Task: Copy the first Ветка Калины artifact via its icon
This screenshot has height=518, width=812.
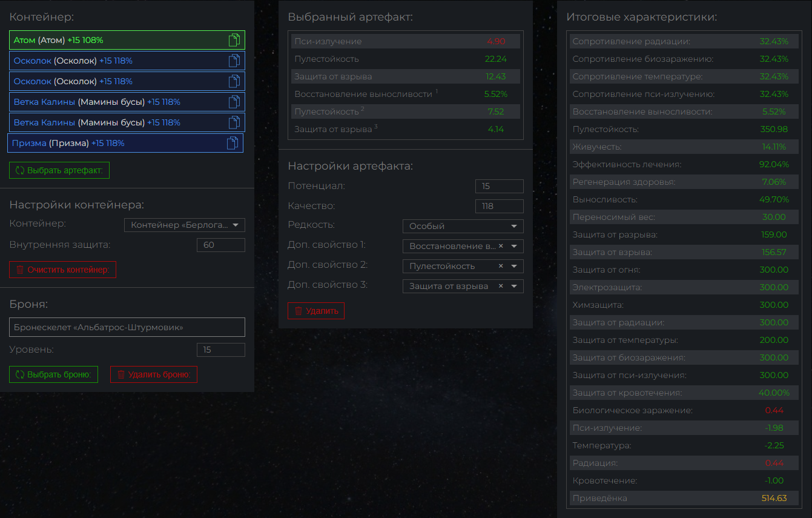Action: tap(234, 102)
